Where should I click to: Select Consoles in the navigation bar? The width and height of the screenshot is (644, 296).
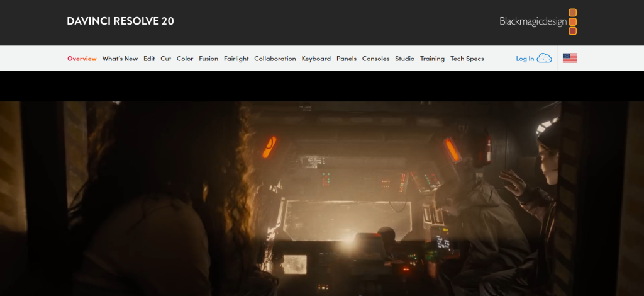tap(375, 59)
